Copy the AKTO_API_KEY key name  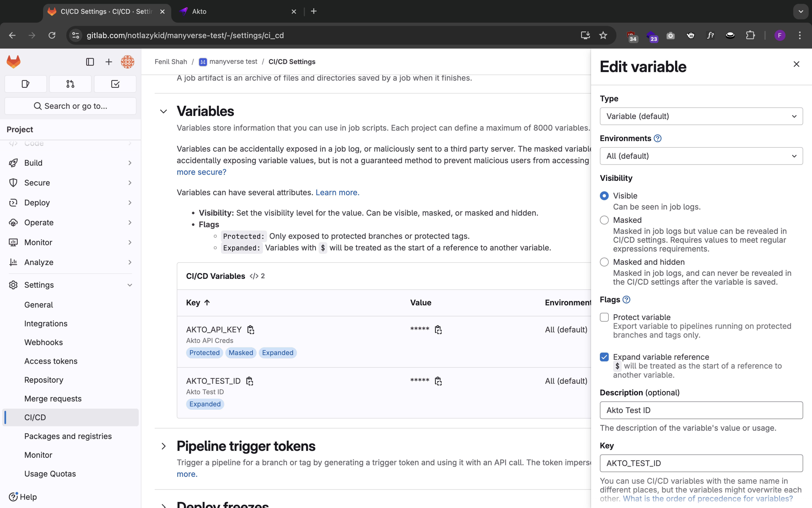250,330
